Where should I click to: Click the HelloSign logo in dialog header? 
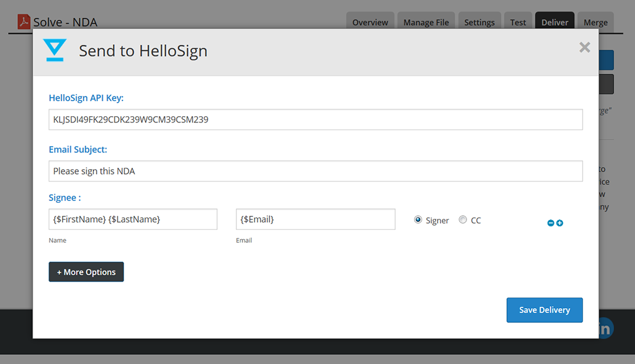point(55,50)
